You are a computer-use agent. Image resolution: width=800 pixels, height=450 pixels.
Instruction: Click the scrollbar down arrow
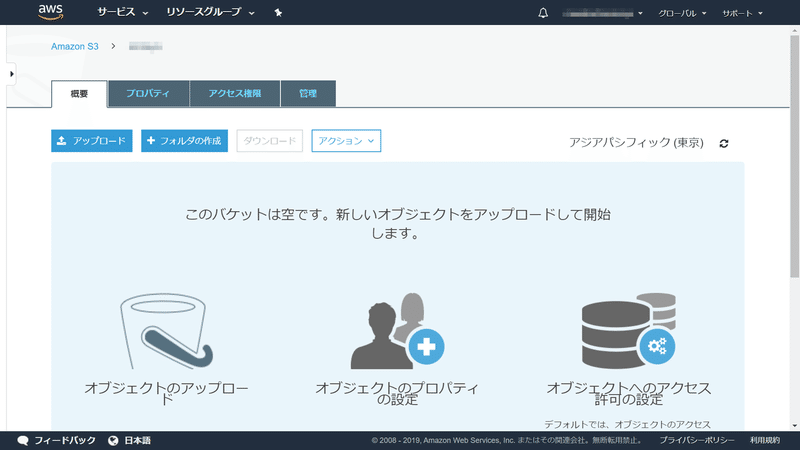click(x=794, y=426)
